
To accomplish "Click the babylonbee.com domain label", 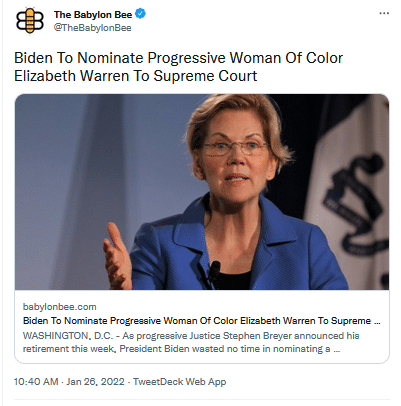I will [60, 307].
